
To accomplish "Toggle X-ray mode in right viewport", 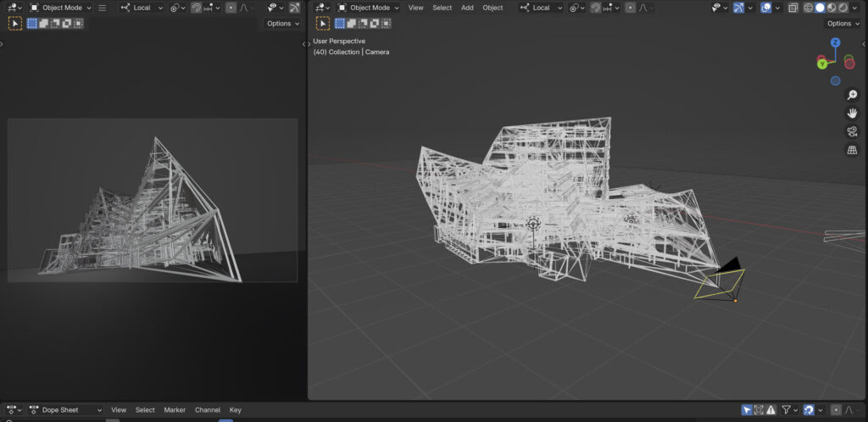I will 792,8.
